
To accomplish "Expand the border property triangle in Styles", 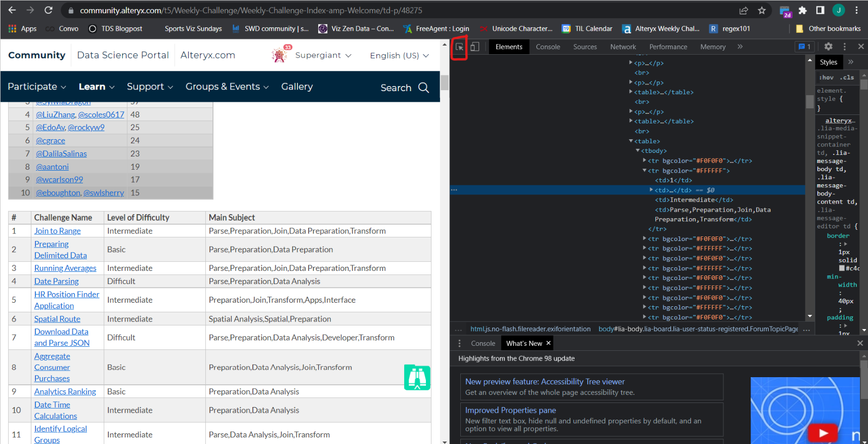I will pos(845,244).
